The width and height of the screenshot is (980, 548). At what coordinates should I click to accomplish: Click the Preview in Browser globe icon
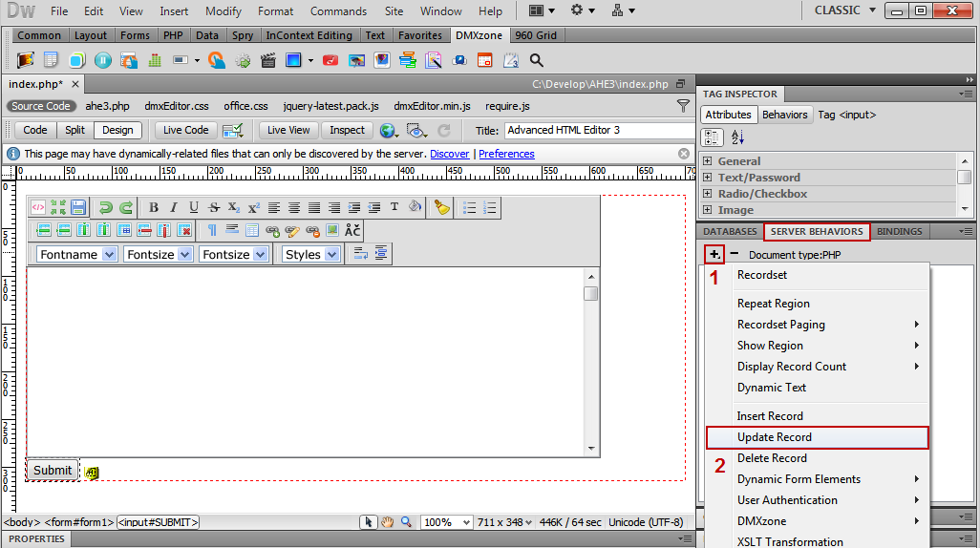[389, 130]
